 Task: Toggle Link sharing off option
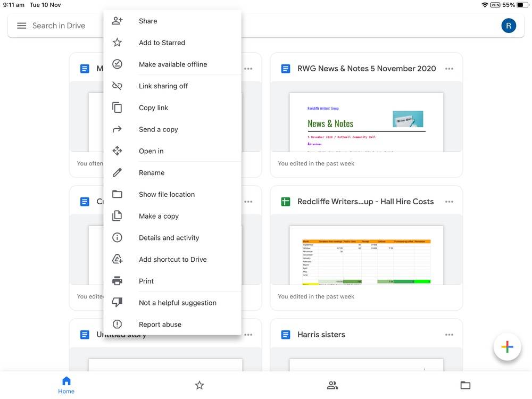[163, 86]
